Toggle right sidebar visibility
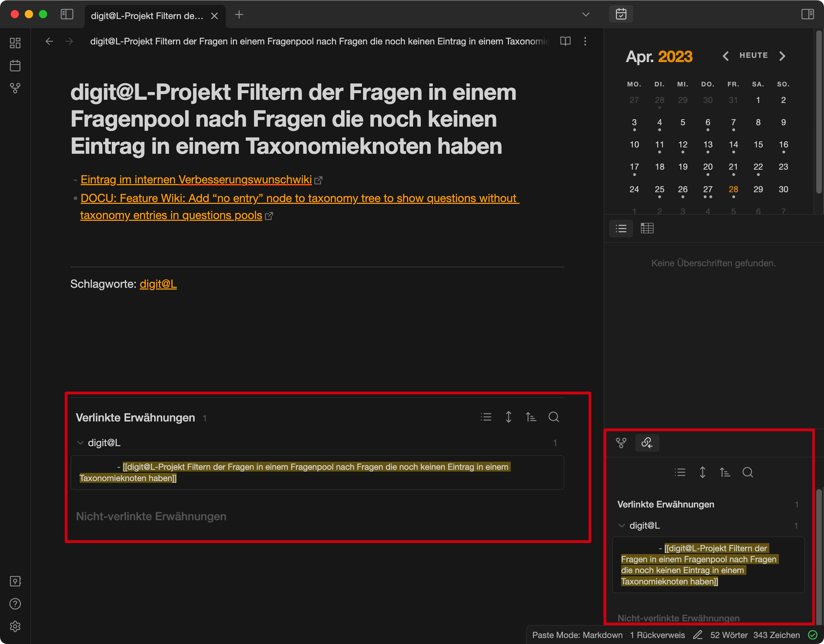This screenshot has height=644, width=824. point(807,14)
